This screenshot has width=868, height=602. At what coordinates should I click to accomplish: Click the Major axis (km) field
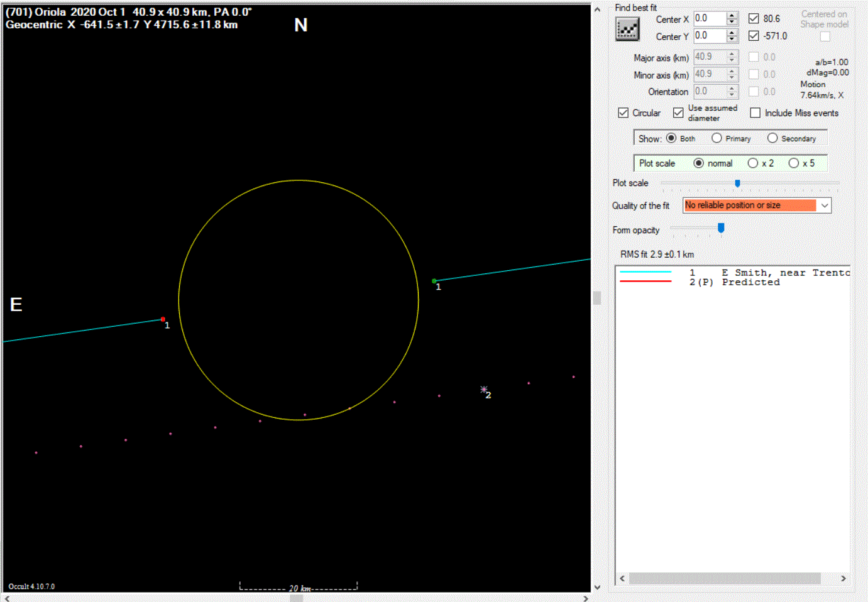pos(710,57)
